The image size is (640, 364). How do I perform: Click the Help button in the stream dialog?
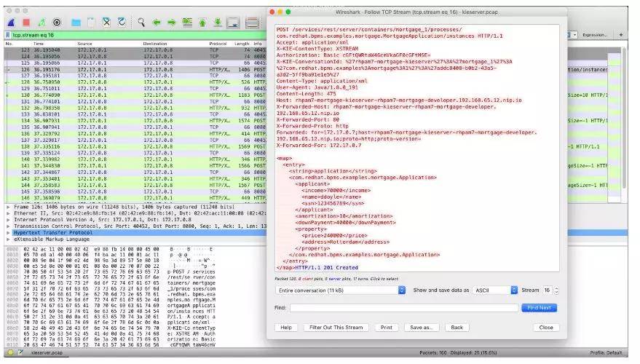286,328
